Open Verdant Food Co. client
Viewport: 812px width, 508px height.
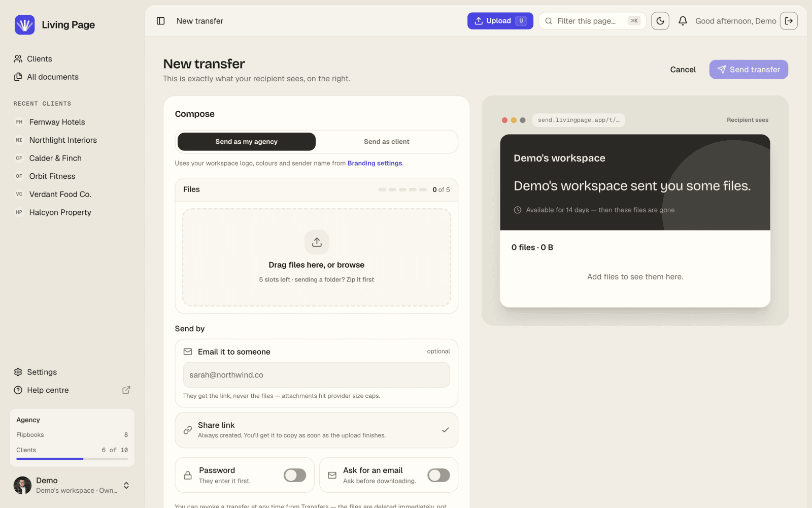pos(72,194)
